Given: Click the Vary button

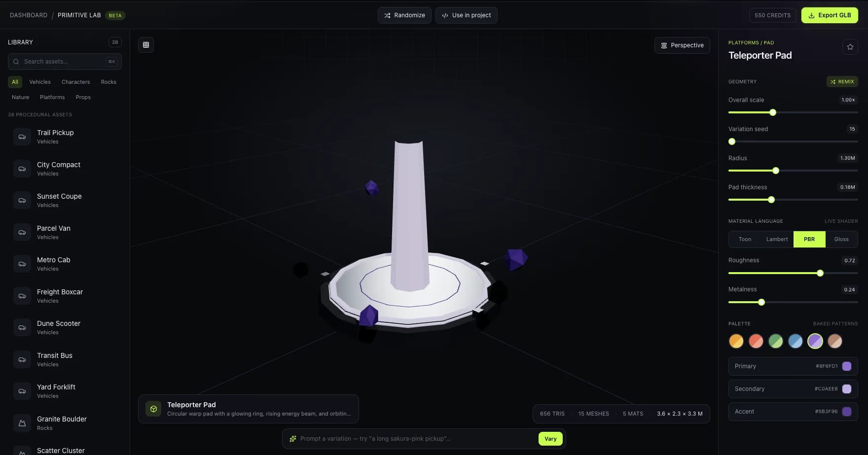Looking at the screenshot, I should 550,439.
